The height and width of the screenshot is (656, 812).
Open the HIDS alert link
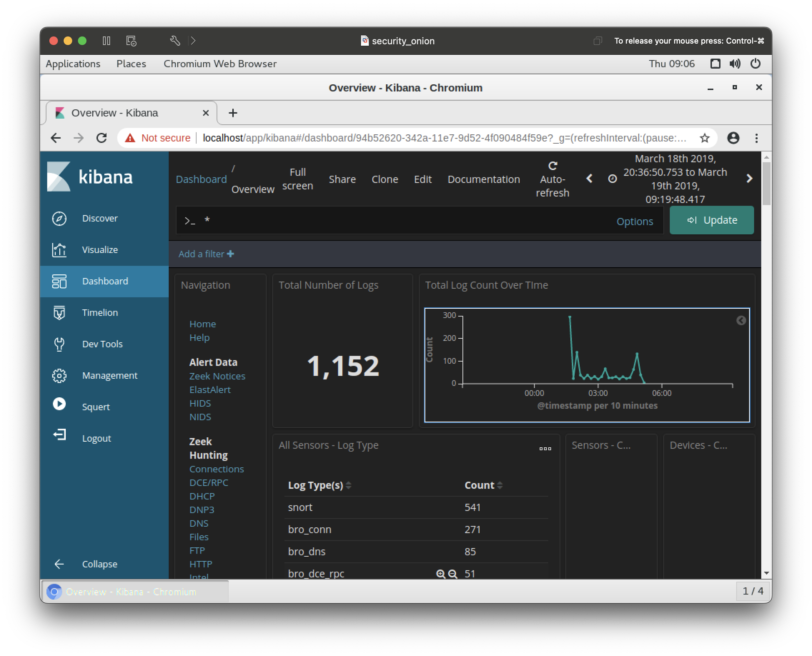point(200,403)
